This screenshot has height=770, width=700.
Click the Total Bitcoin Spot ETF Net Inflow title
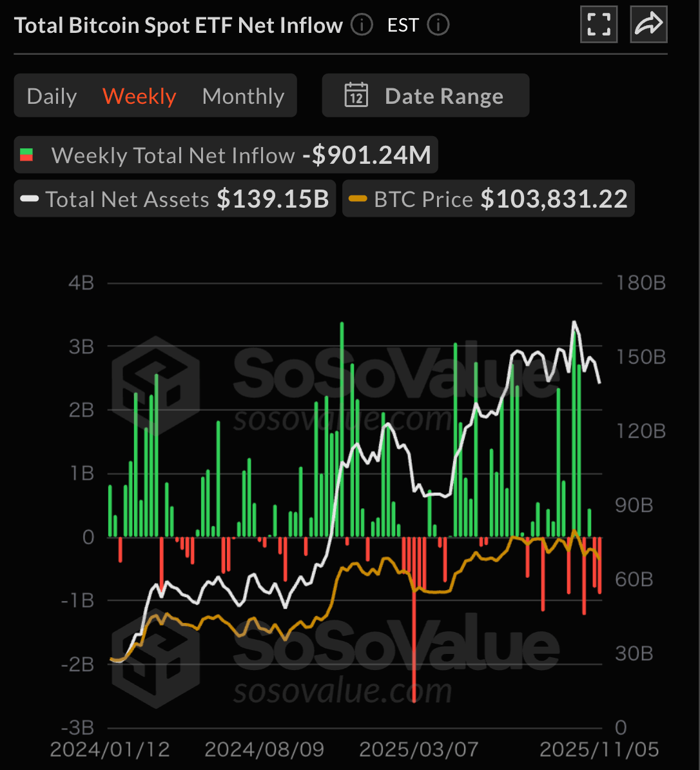[179, 25]
